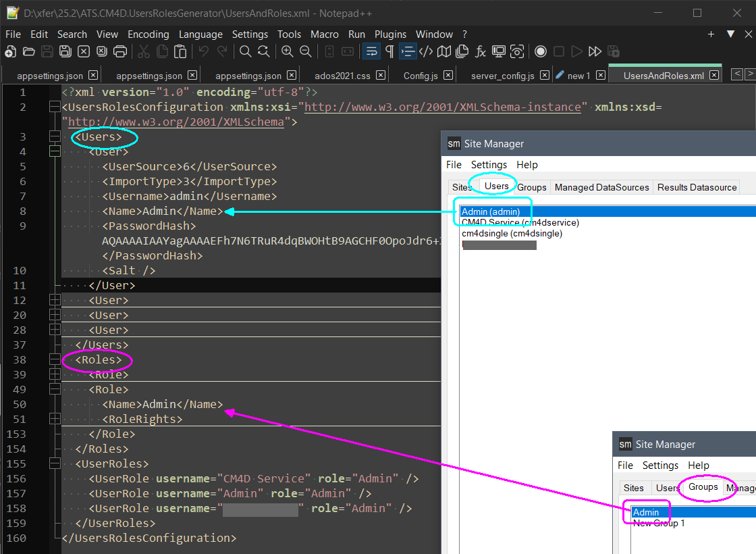Click the Zoom In toolbar icon

(288, 51)
